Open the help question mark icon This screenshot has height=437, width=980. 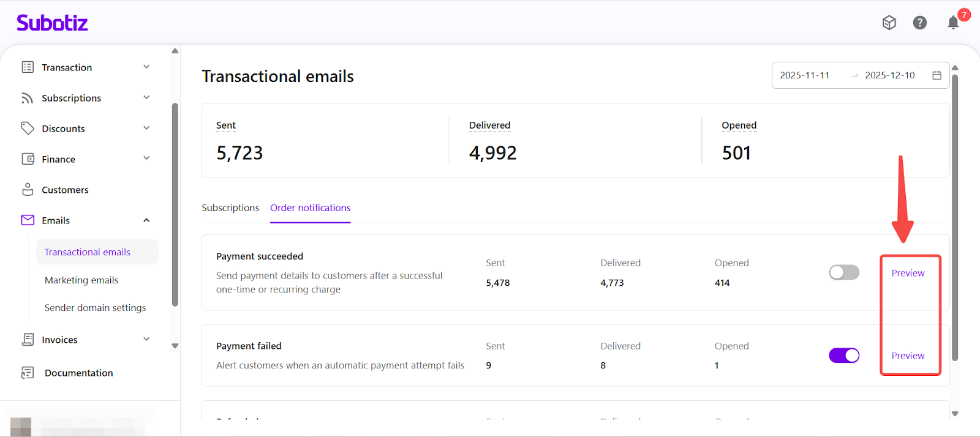919,23
